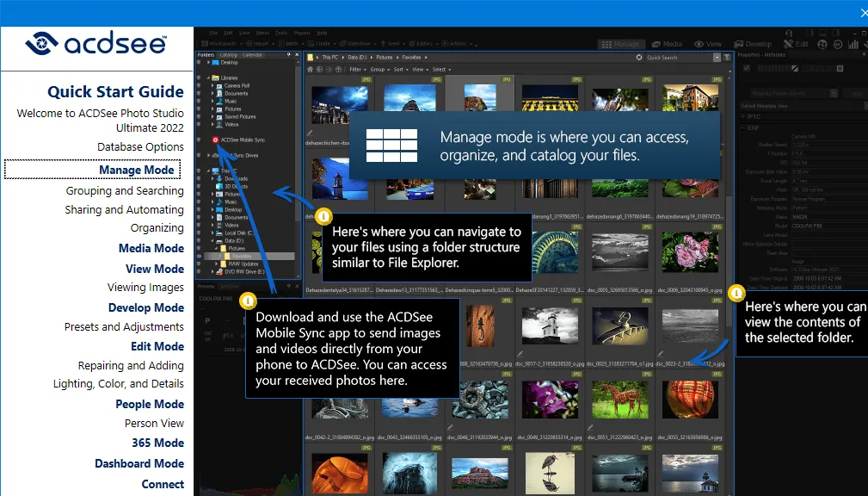Click the info icon on the folder contents tip
Image resolution: width=868 pixels, height=496 pixels.
pyautogui.click(x=736, y=293)
